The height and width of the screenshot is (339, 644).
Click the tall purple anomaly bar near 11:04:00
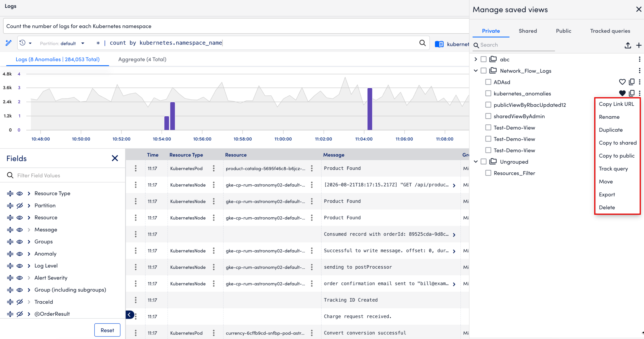pos(370,109)
